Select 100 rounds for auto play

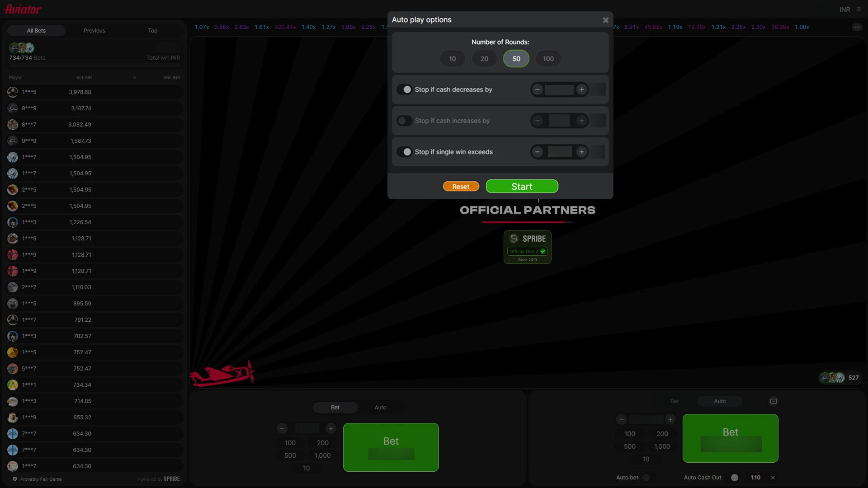point(548,58)
